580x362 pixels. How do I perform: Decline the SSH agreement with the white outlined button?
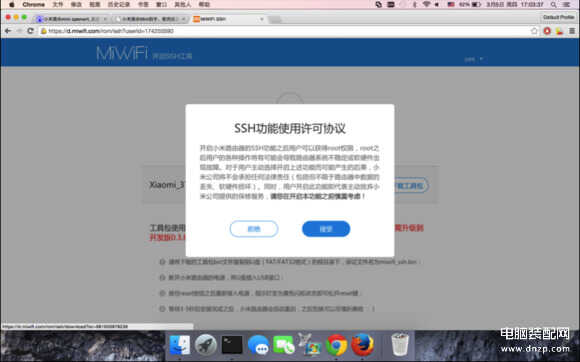[x=254, y=229]
